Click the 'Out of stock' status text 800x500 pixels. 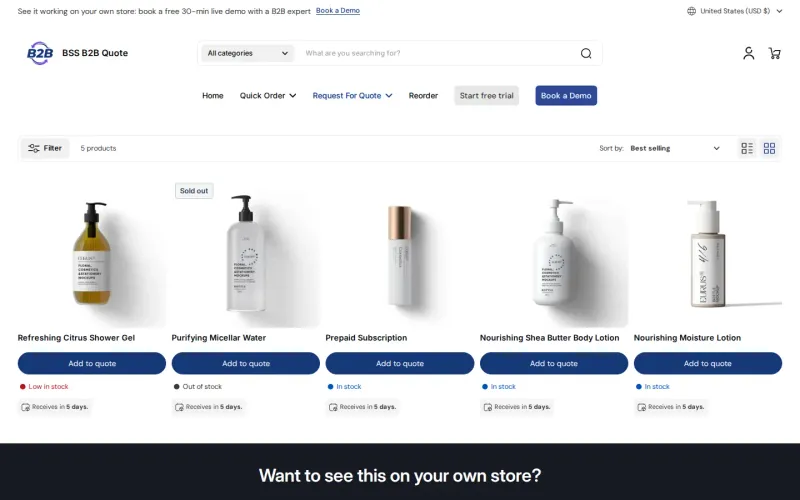pyautogui.click(x=202, y=387)
